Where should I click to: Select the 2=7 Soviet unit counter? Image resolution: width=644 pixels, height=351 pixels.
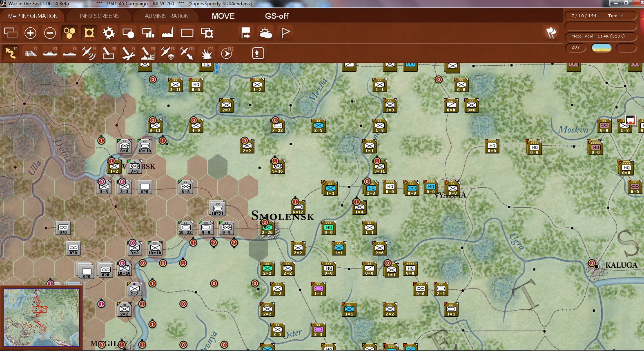227,106
